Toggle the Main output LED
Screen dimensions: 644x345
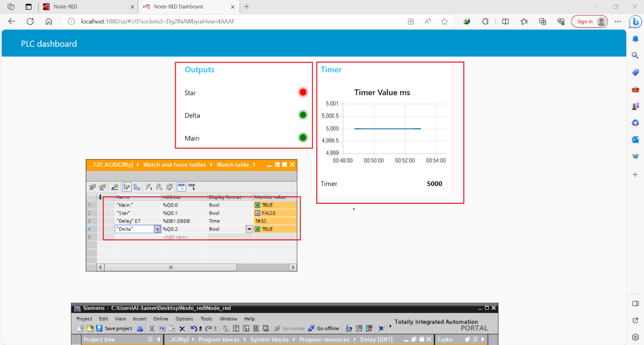pos(303,138)
